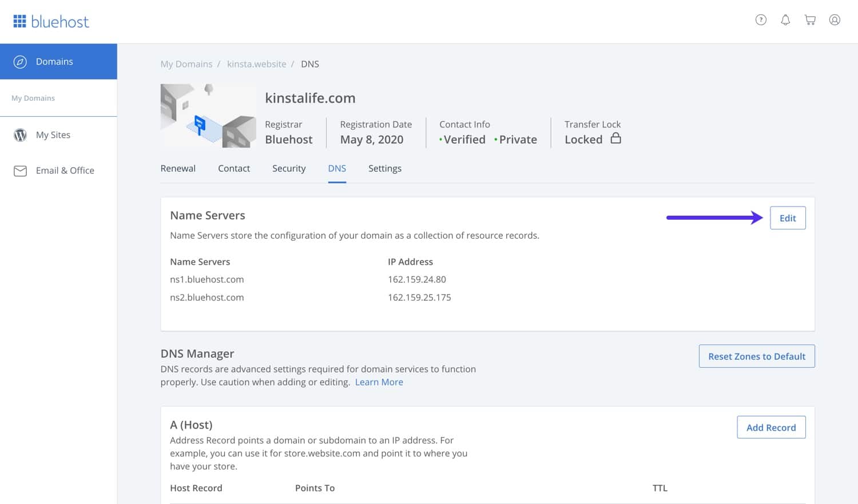Edit the Name Servers
Image resolution: width=858 pixels, height=504 pixels.
pyautogui.click(x=788, y=218)
